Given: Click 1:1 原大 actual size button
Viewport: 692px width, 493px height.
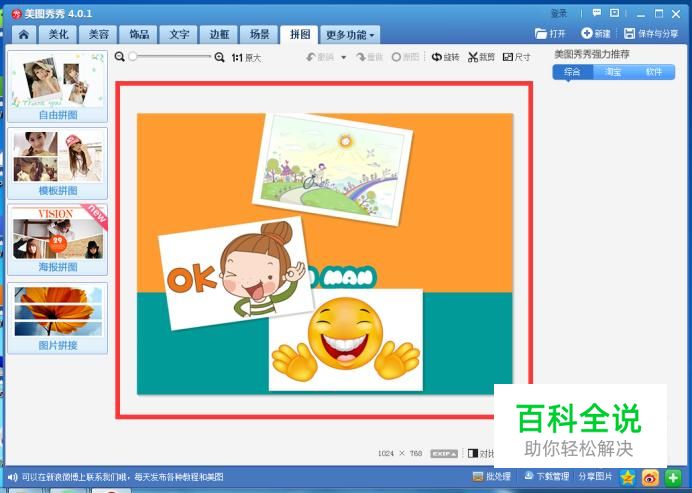Looking at the screenshot, I should [x=246, y=57].
